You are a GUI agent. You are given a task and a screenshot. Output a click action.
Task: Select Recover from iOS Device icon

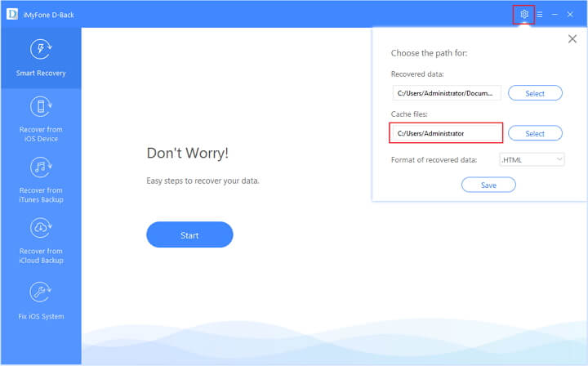click(x=41, y=106)
